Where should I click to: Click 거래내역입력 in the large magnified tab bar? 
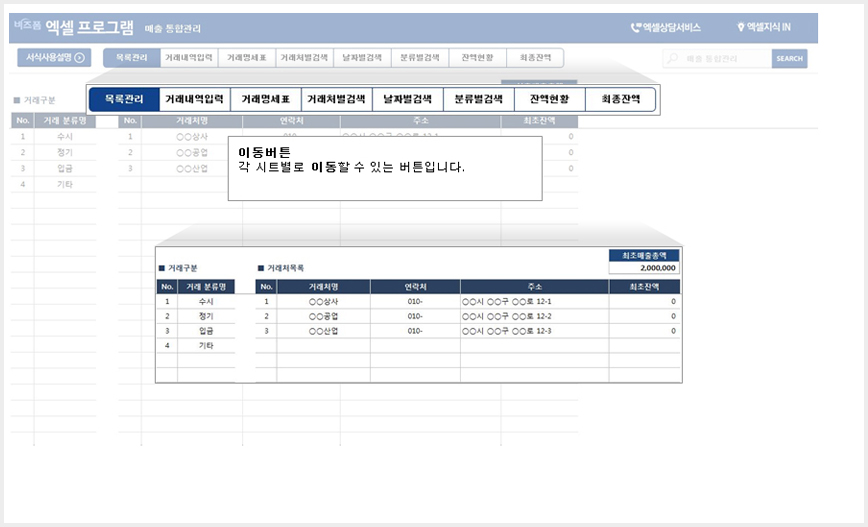tap(194, 100)
